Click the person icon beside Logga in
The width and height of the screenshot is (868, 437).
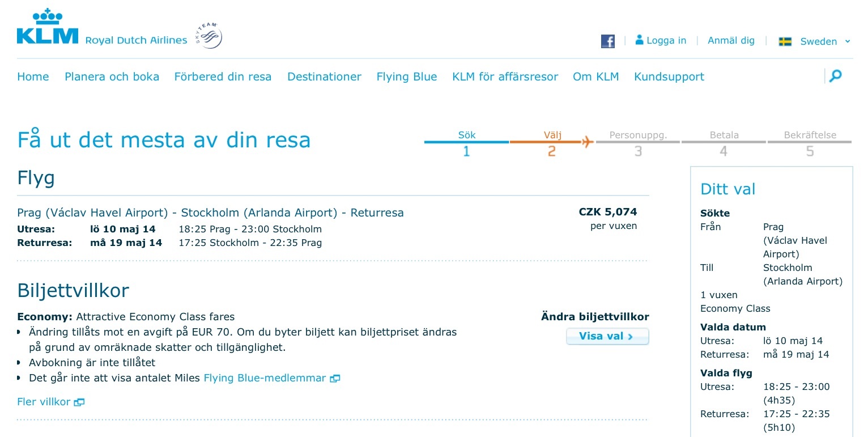(x=640, y=40)
